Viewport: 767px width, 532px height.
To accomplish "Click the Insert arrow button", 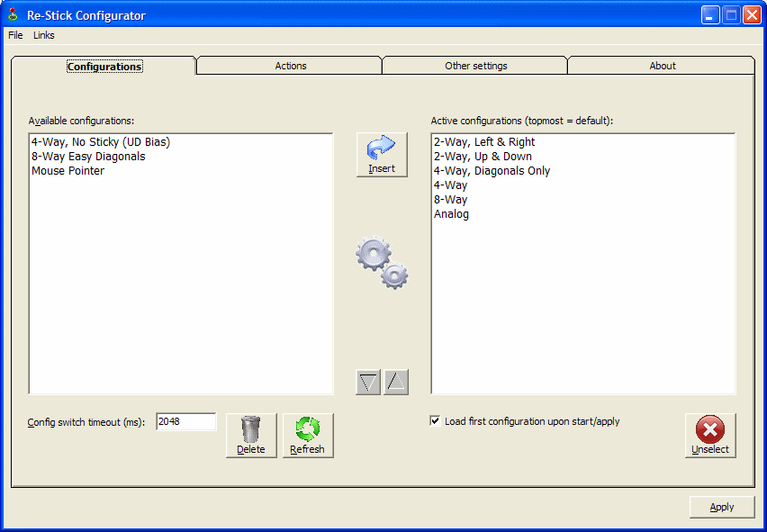I will (382, 155).
